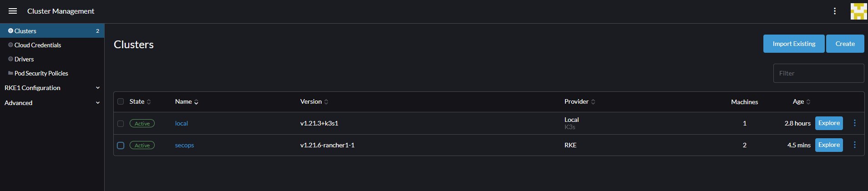Check the local cluster row checkbox
This screenshot has height=191, width=868.
click(121, 123)
